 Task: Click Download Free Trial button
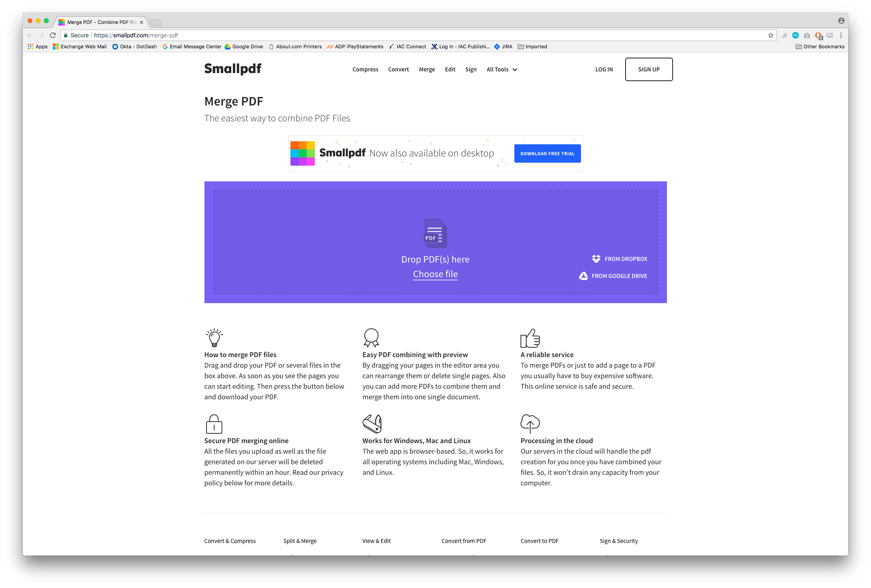pos(547,153)
